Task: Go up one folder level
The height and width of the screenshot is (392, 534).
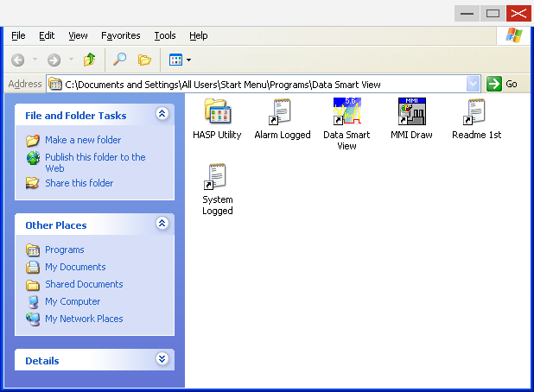Action: click(x=90, y=60)
